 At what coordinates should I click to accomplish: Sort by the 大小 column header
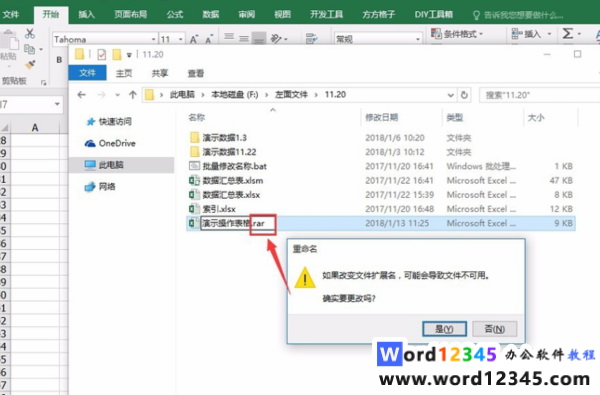(536, 118)
